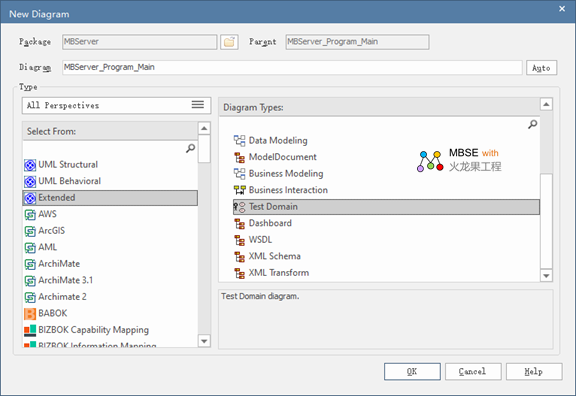Click the UML Behavioral perspective icon
Viewport: 576px width, 396px height.
30,181
